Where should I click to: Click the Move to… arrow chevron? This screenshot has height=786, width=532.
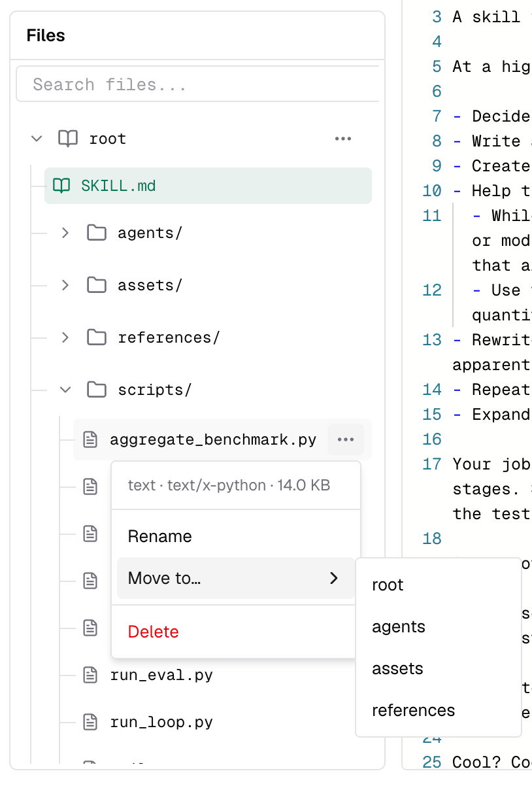(334, 578)
